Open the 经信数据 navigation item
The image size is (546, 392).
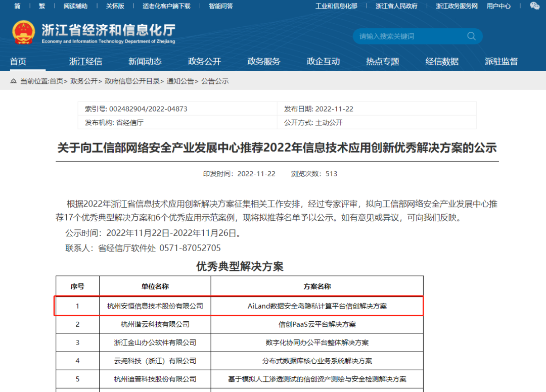[442, 62]
